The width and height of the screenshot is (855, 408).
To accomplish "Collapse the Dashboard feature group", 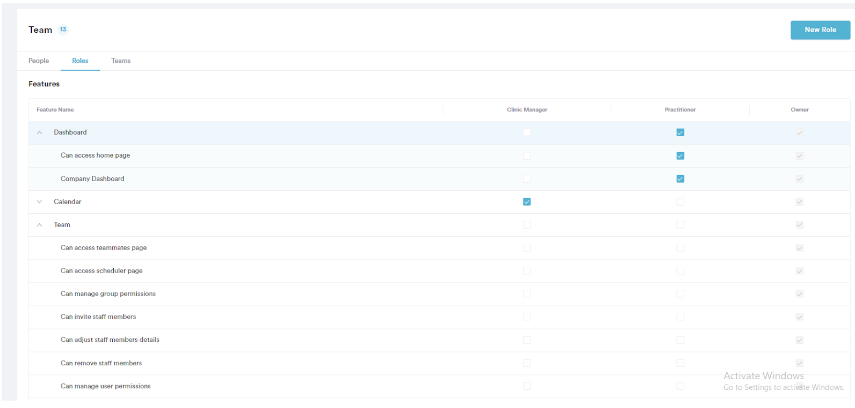I will pyautogui.click(x=40, y=133).
